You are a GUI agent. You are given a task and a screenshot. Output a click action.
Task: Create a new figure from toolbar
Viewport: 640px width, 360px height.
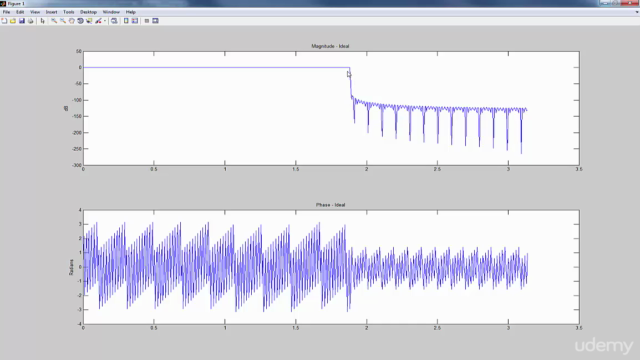[4, 21]
